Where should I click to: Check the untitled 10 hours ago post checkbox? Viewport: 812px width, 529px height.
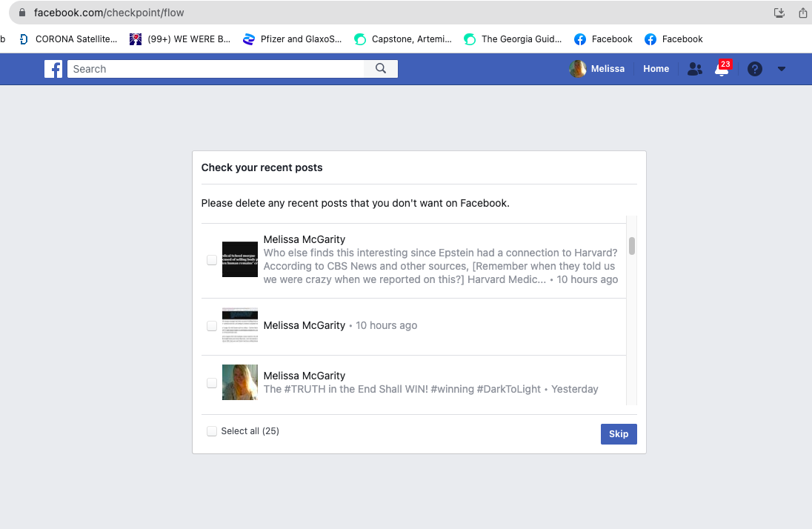pyautogui.click(x=212, y=325)
